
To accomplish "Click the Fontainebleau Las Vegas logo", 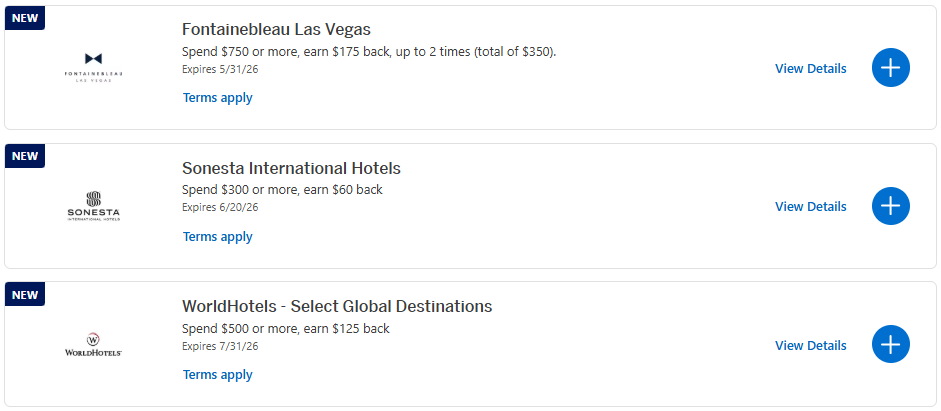I will tap(93, 67).
